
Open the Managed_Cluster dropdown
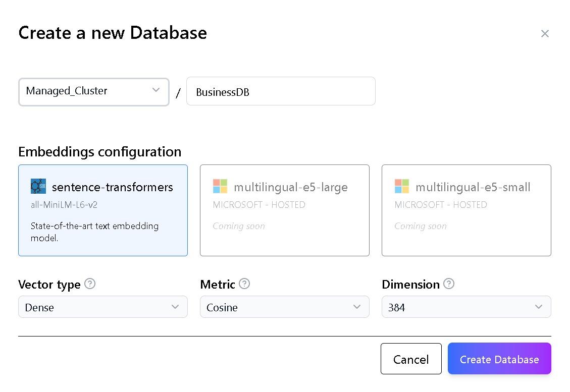94,91
